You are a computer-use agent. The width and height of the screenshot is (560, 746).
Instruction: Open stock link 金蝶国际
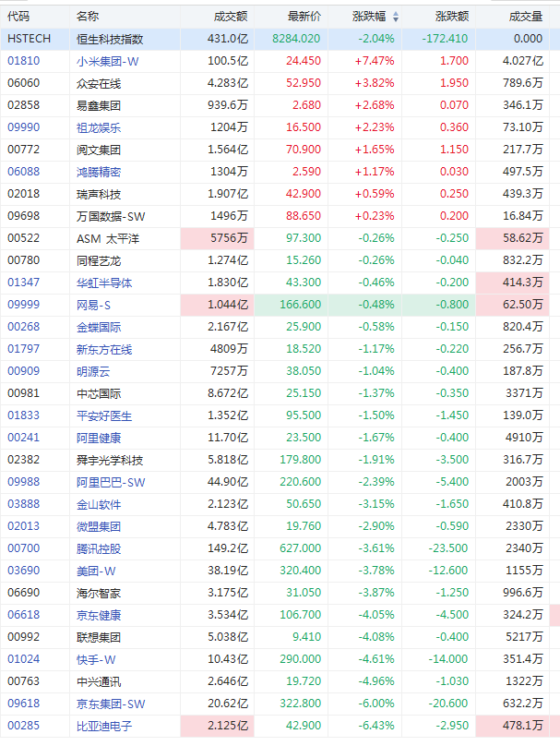pos(99,328)
